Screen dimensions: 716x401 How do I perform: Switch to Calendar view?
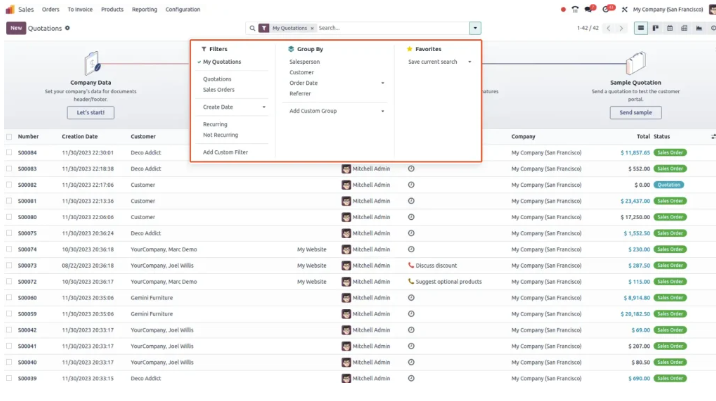pyautogui.click(x=671, y=28)
